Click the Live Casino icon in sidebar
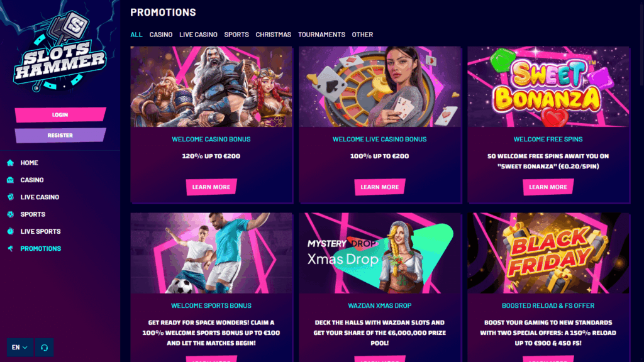This screenshot has height=362, width=644. (10, 197)
